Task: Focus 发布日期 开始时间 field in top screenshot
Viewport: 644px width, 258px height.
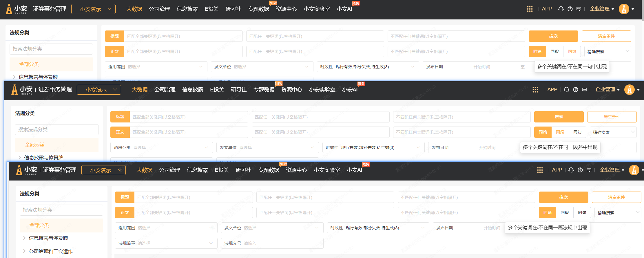Action: point(482,67)
